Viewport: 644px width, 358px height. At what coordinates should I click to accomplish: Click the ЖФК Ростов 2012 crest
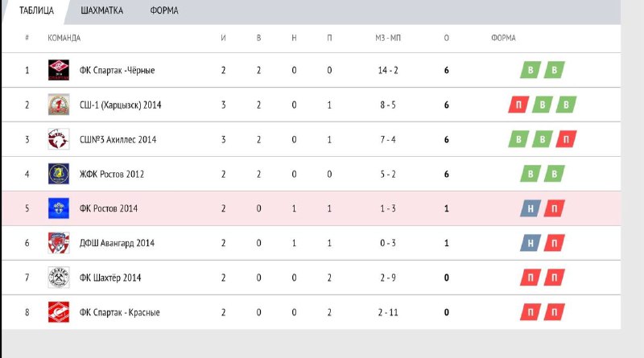[59, 174]
